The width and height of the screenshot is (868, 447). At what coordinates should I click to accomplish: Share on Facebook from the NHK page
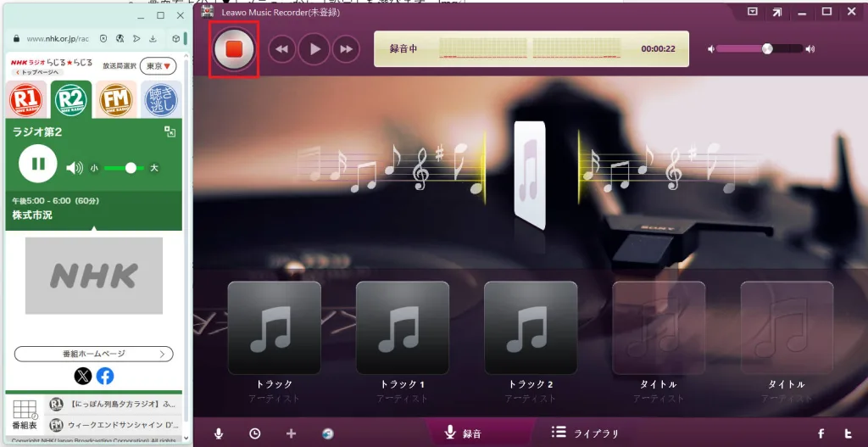(x=105, y=377)
